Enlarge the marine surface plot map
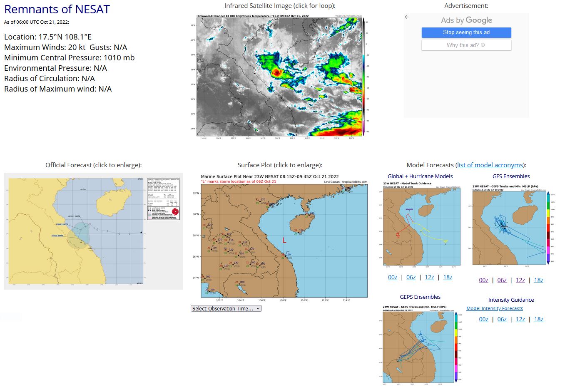This screenshot has width=565, height=392. pos(284,236)
